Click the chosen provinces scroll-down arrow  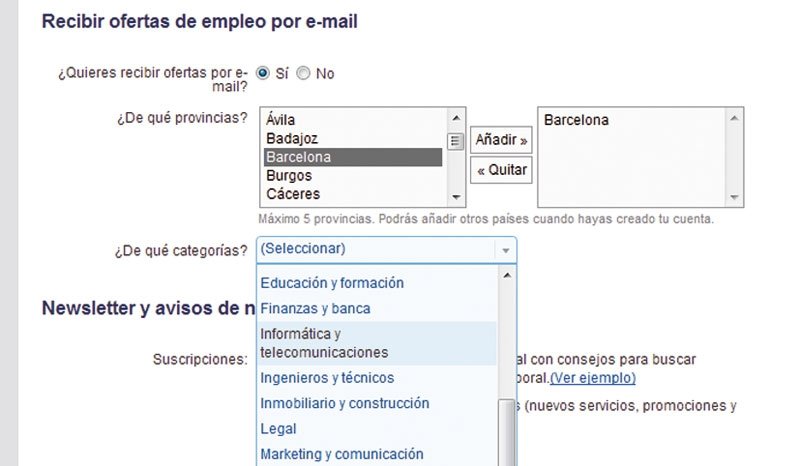[x=734, y=197]
